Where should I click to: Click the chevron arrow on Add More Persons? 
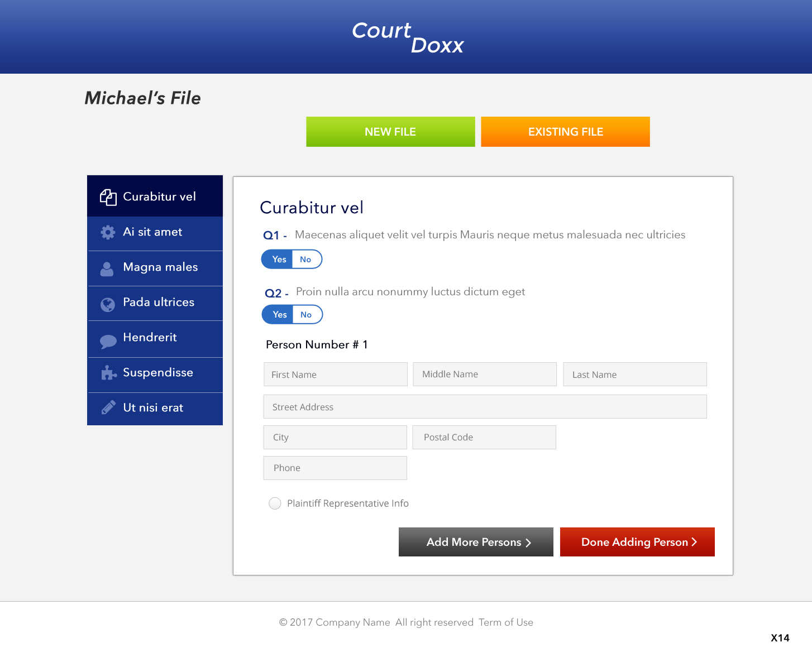point(528,542)
